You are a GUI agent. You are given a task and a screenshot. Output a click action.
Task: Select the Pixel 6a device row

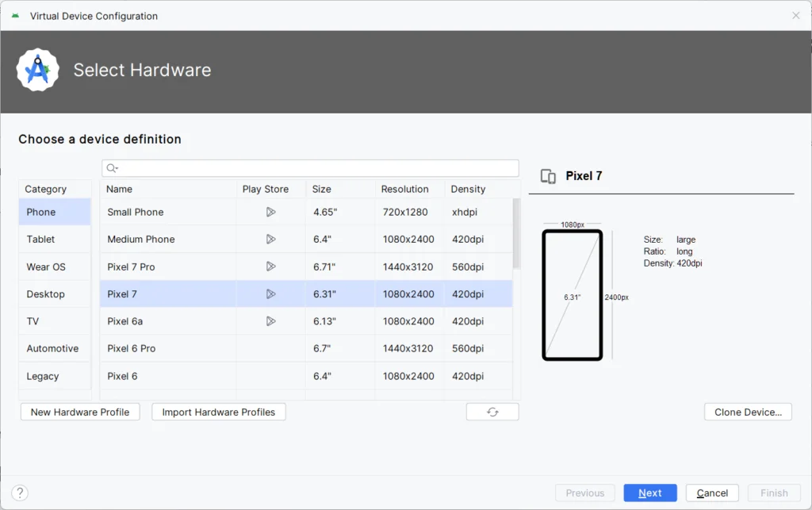click(306, 321)
